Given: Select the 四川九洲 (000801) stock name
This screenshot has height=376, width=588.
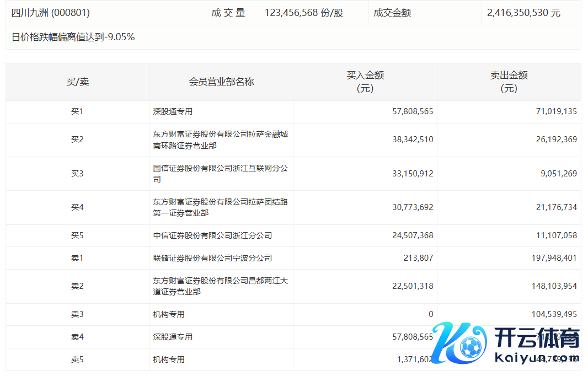Looking at the screenshot, I should point(51,13).
